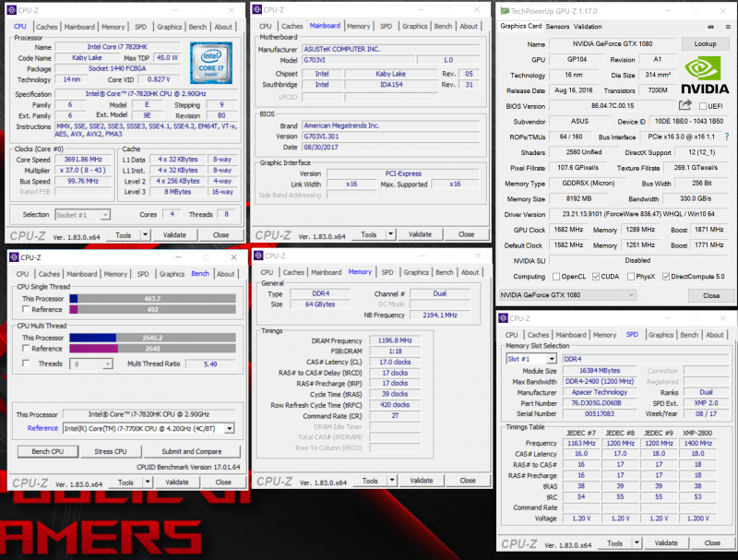Click Validate button in the SPD window
Image resolution: width=738 pixels, height=560 pixels.
click(666, 542)
